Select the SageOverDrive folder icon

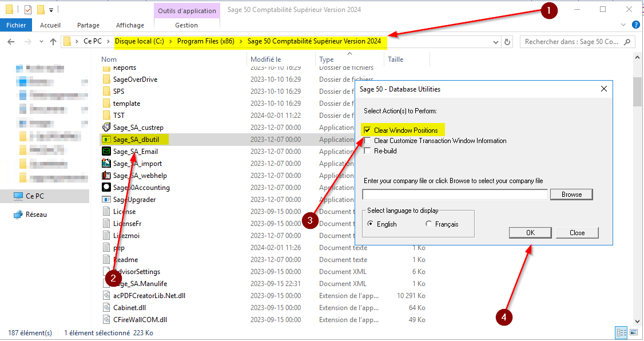pyautogui.click(x=106, y=80)
